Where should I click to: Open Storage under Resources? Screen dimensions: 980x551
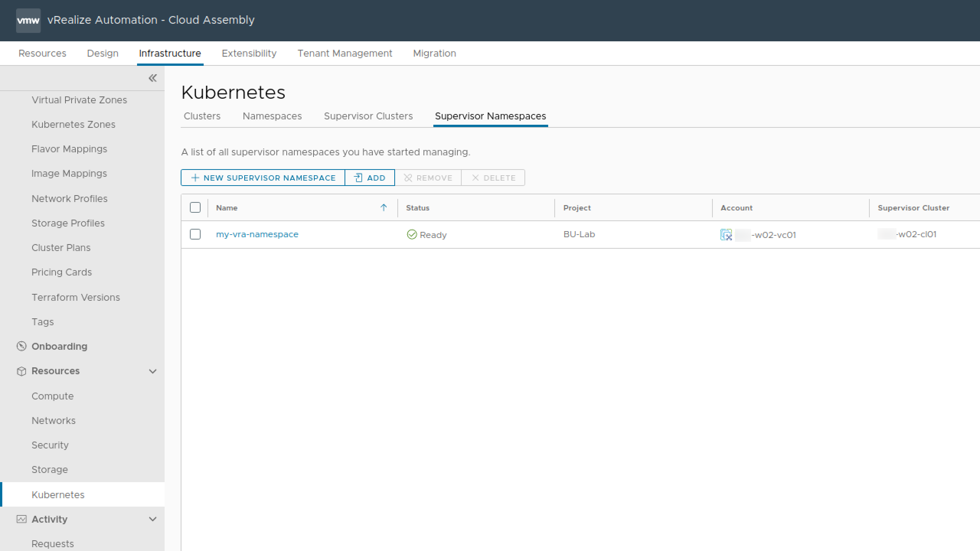coord(50,469)
